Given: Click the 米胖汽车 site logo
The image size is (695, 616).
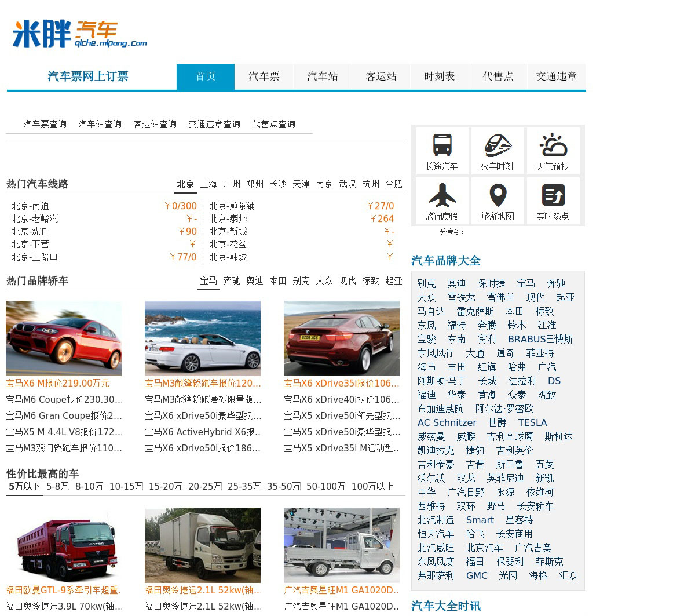Looking at the screenshot, I should (x=80, y=34).
